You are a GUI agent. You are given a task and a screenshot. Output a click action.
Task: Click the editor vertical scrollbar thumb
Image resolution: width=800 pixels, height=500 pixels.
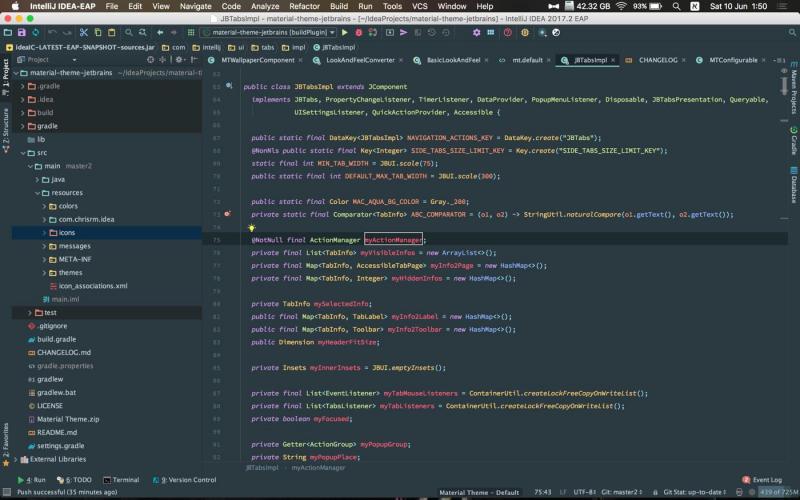[784, 86]
